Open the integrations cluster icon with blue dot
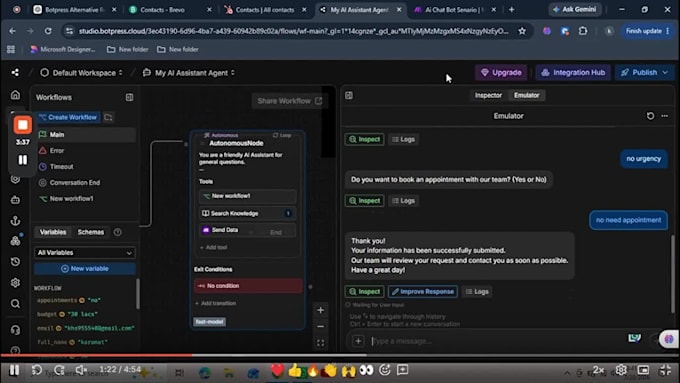Image resolution: width=680 pixels, height=383 pixels. pos(15,241)
